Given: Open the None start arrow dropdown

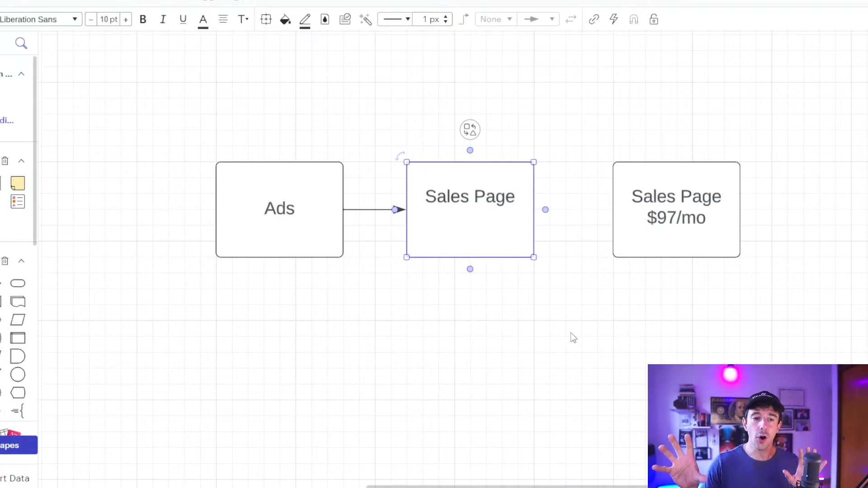Looking at the screenshot, I should tap(496, 19).
